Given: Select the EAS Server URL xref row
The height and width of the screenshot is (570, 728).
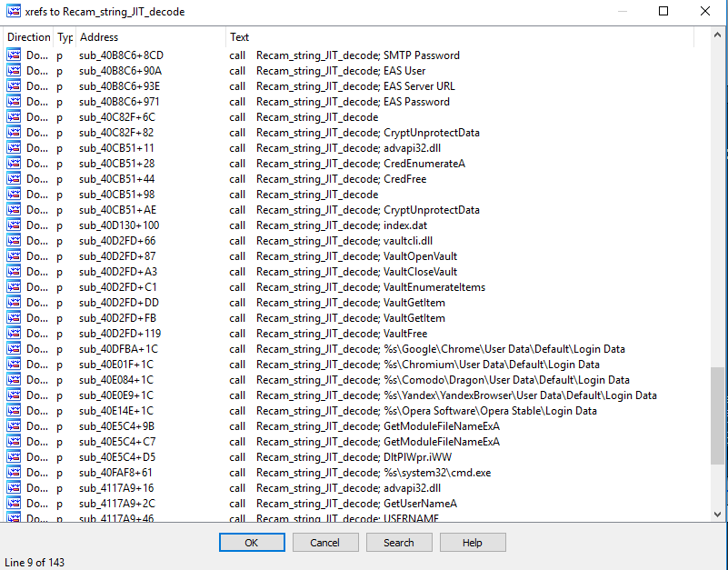Looking at the screenshot, I should click(357, 86).
